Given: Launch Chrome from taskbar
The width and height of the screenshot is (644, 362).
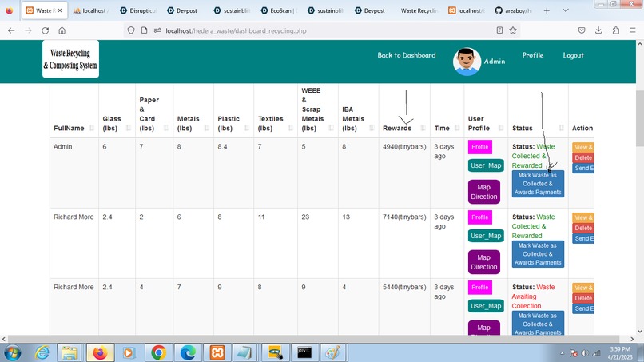Looking at the screenshot, I should (x=158, y=352).
